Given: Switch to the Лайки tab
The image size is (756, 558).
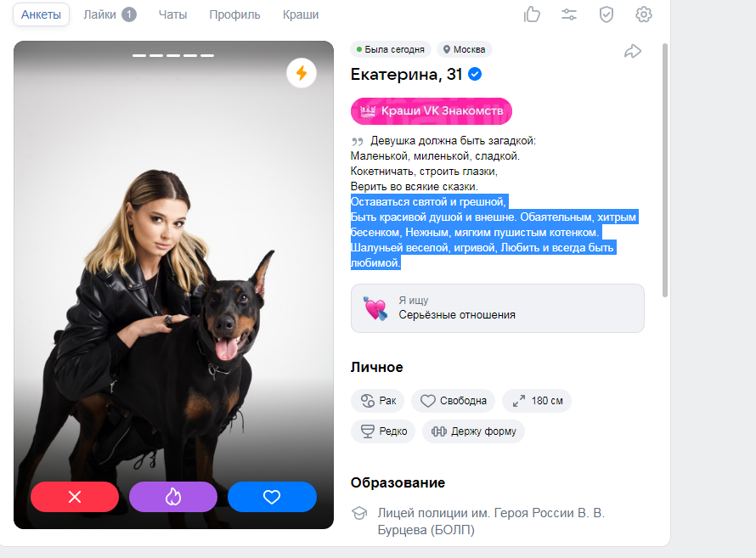Looking at the screenshot, I should pos(110,15).
